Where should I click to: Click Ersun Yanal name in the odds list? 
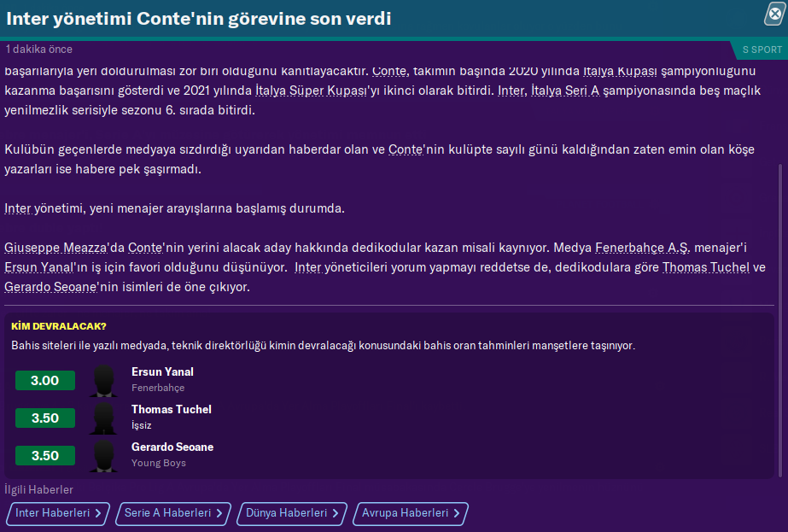pyautogui.click(x=162, y=371)
